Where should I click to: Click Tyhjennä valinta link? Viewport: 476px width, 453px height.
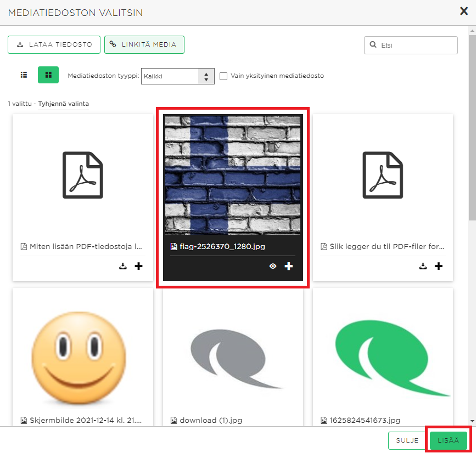[x=64, y=104]
